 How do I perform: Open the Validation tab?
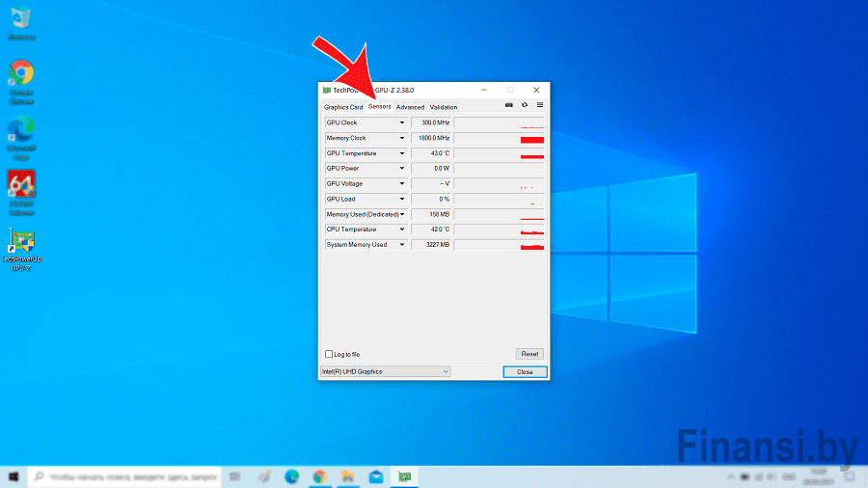444,107
